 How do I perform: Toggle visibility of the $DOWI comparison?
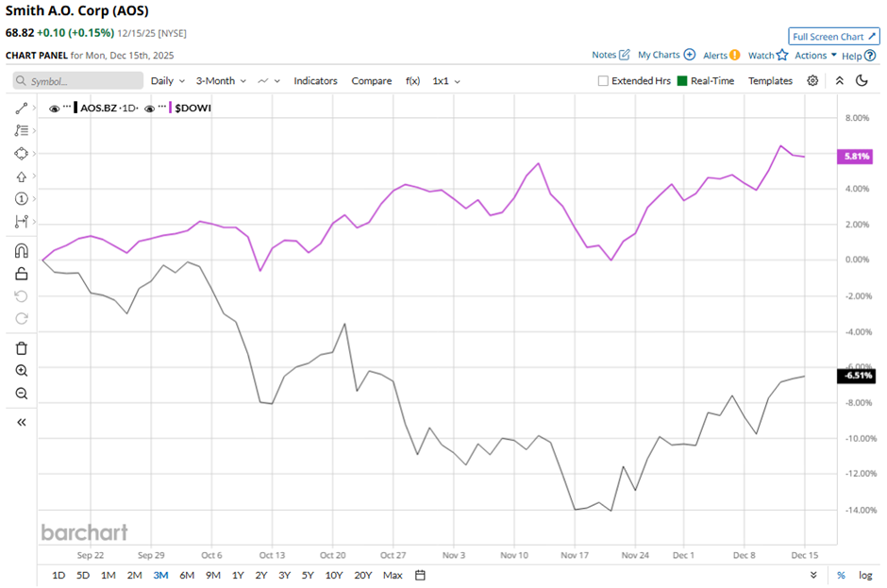149,108
